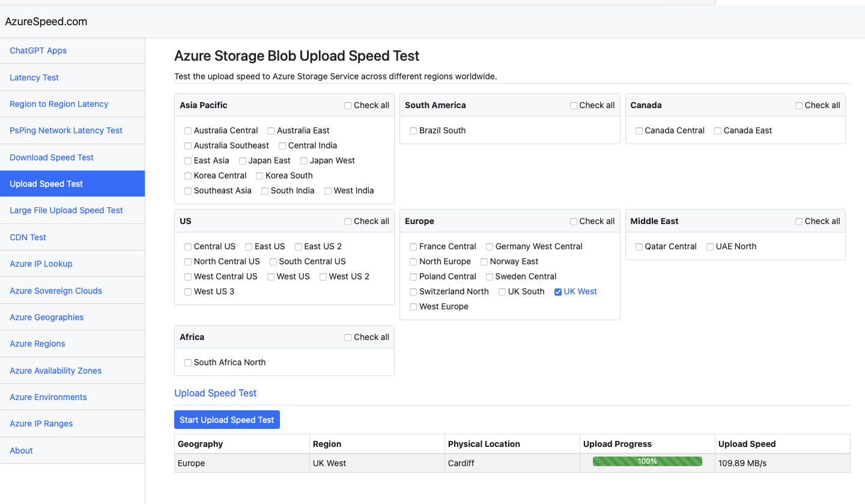
Task: Tick Japan West checkbox
Action: point(304,161)
